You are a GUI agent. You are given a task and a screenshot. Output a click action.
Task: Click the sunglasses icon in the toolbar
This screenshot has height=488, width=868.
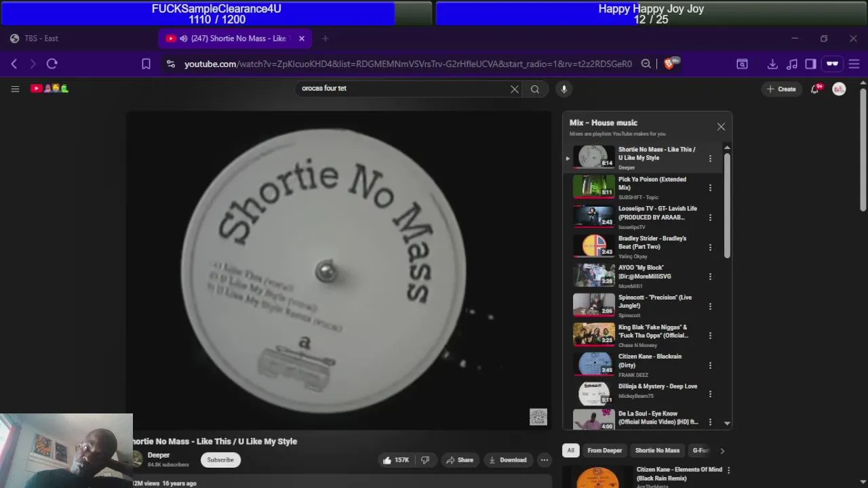(x=832, y=64)
